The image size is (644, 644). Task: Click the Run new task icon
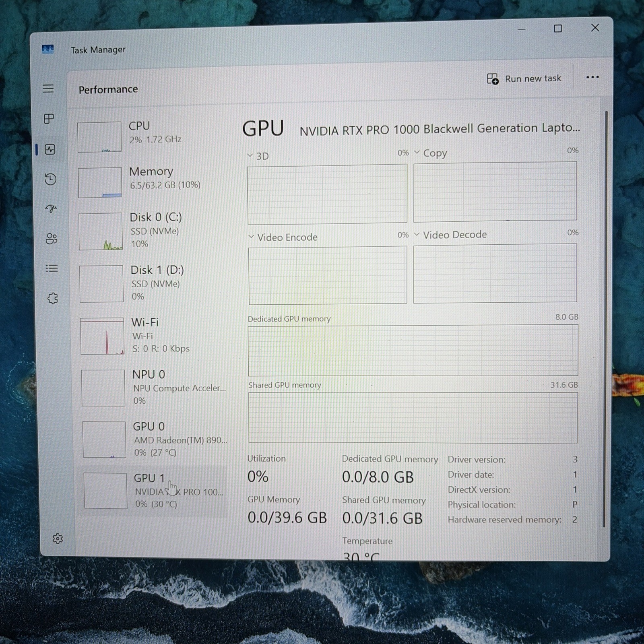coord(493,79)
